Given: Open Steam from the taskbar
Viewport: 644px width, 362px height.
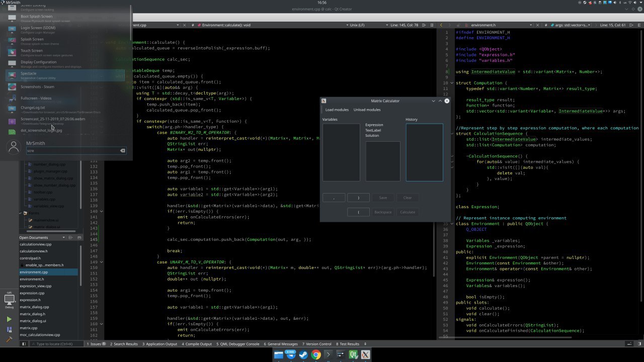Looking at the screenshot, I should coord(304,355).
